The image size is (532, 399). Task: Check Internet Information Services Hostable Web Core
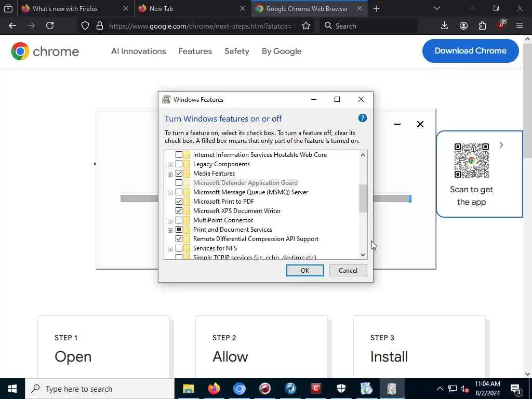179,155
